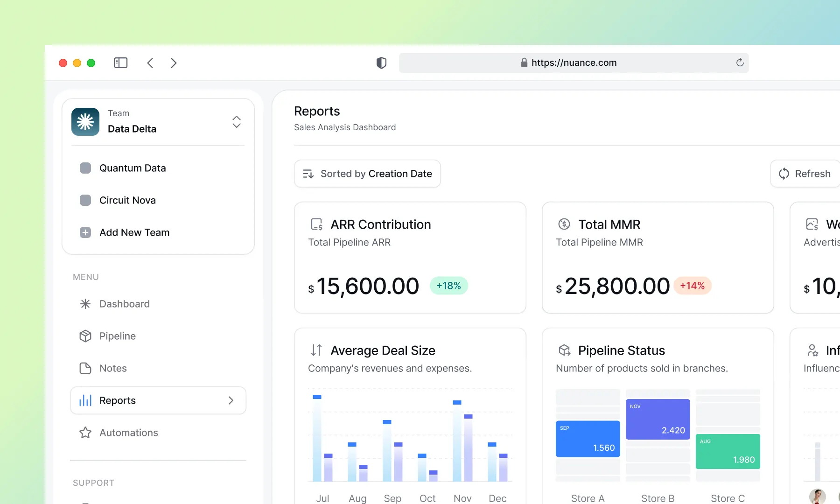This screenshot has height=504, width=840.
Task: Click the Reports bar chart icon
Action: 85,400
